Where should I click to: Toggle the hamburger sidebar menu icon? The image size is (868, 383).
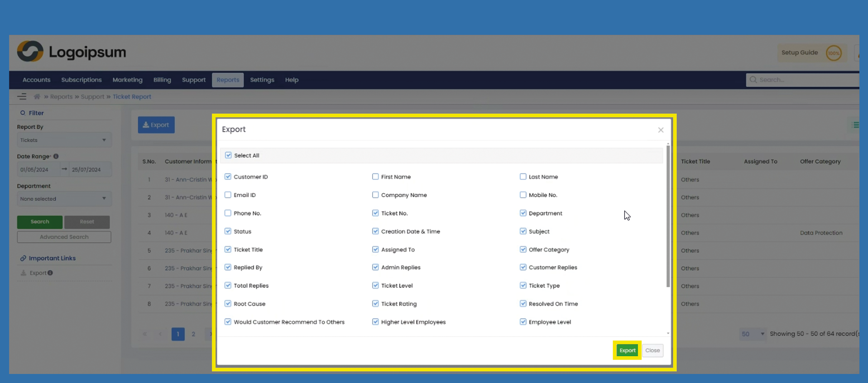[22, 96]
